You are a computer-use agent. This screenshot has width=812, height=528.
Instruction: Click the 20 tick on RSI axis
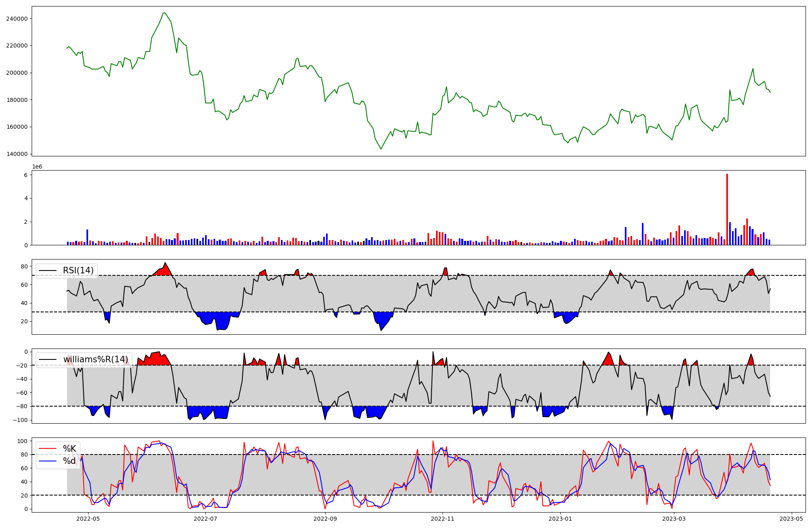pos(24,321)
